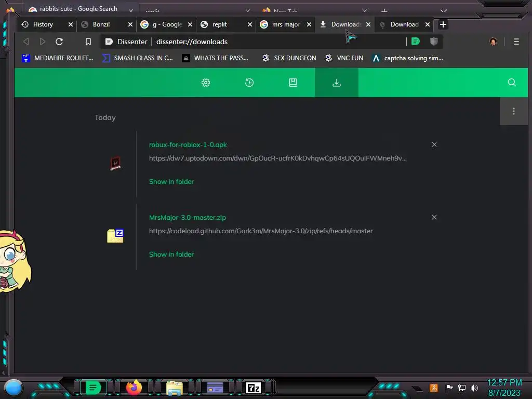The height and width of the screenshot is (399, 532).
Task: Remove MrsMajor-3.0-master.zip from list
Action: (x=434, y=217)
